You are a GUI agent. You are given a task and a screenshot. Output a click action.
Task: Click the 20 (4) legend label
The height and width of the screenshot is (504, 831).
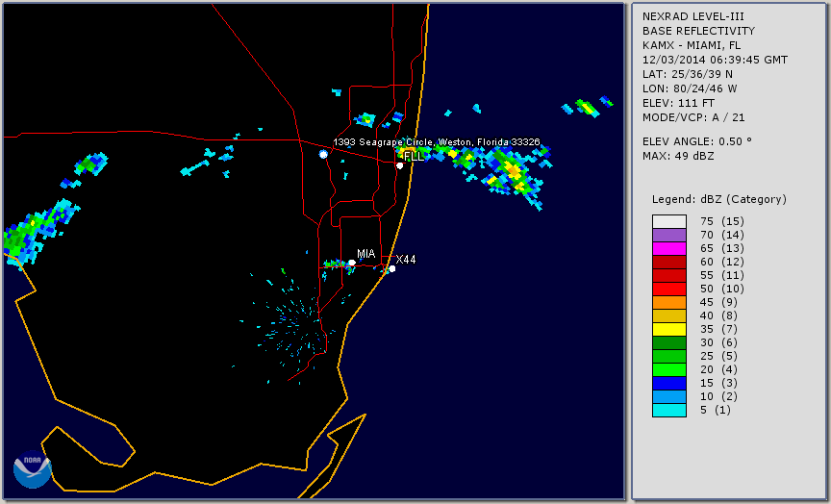tap(718, 370)
